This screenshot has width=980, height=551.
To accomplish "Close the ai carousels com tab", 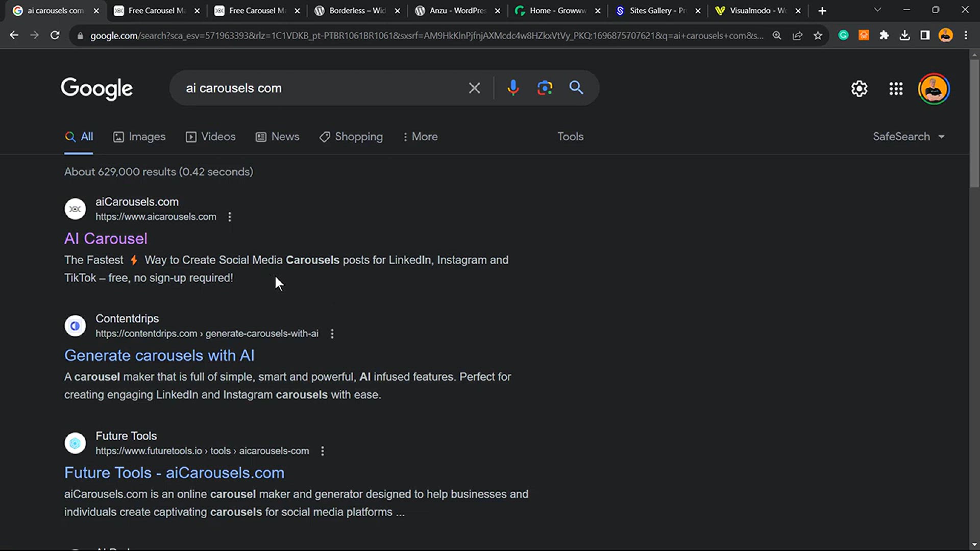I will click(96, 11).
